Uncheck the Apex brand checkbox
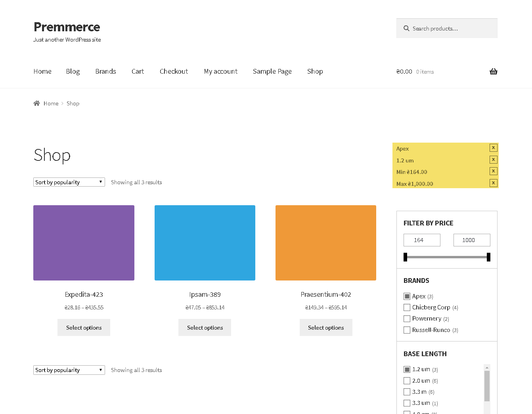The height and width of the screenshot is (414, 532). pos(407,296)
